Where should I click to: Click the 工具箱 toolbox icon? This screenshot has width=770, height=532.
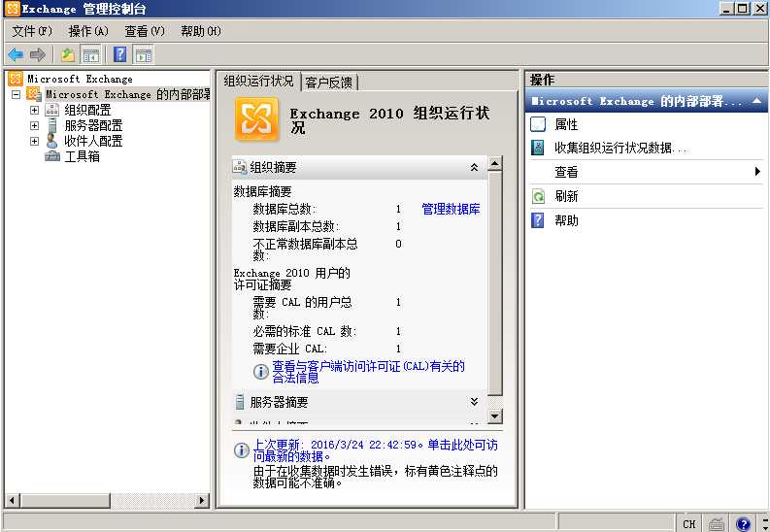pyautogui.click(x=52, y=156)
